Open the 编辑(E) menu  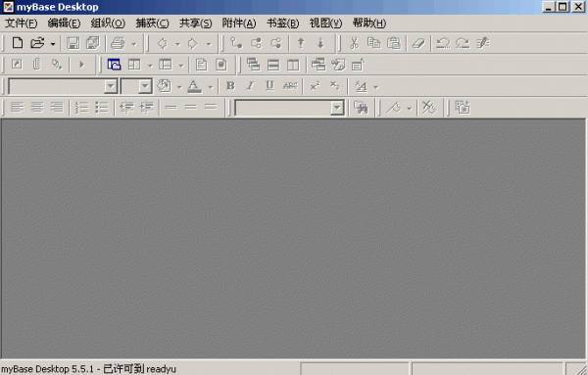pos(64,23)
